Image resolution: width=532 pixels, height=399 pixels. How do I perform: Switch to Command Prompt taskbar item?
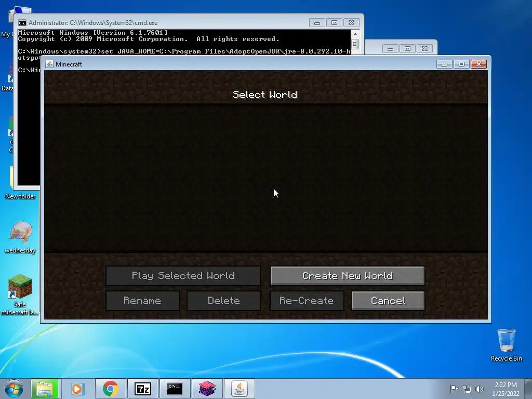tap(175, 389)
